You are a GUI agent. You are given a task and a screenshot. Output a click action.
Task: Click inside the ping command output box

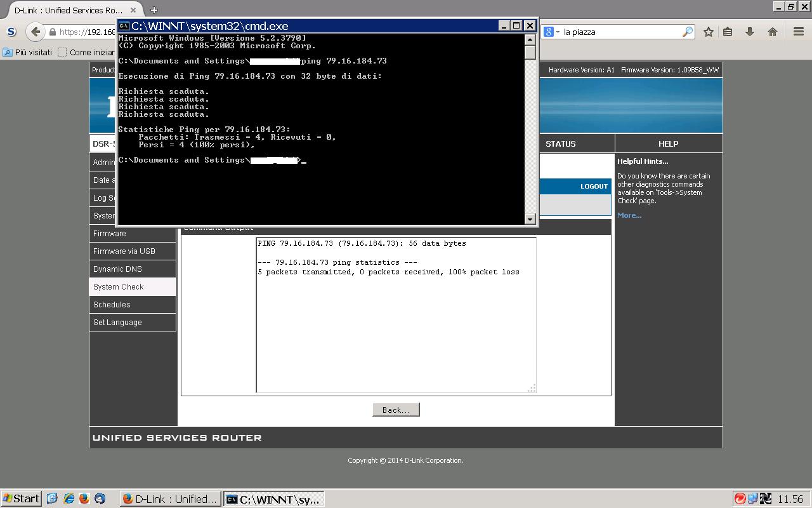tap(396, 315)
